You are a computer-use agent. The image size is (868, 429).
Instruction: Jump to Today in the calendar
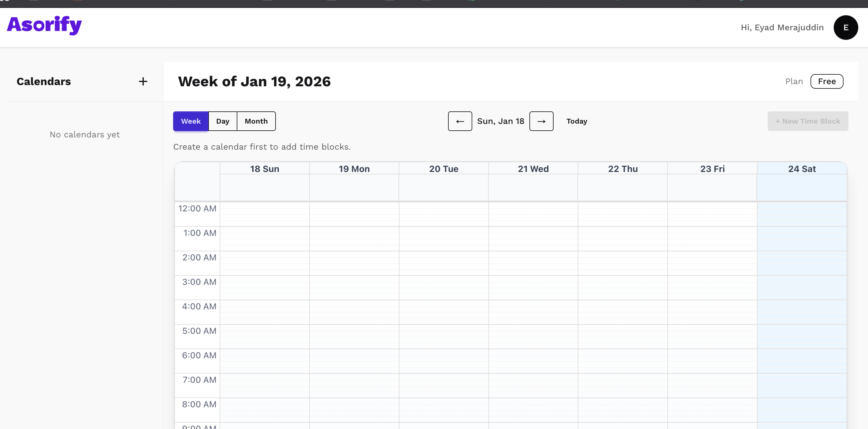[x=576, y=121]
